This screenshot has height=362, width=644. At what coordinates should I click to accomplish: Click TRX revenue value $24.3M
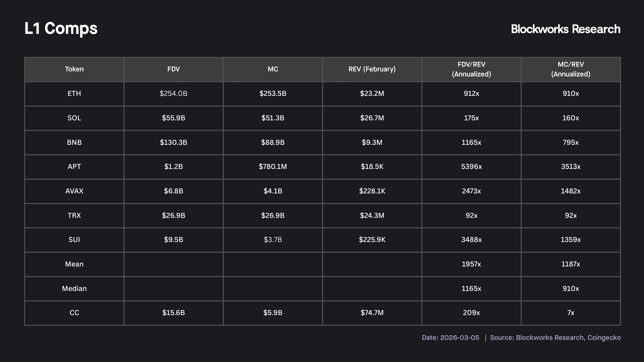tap(372, 216)
